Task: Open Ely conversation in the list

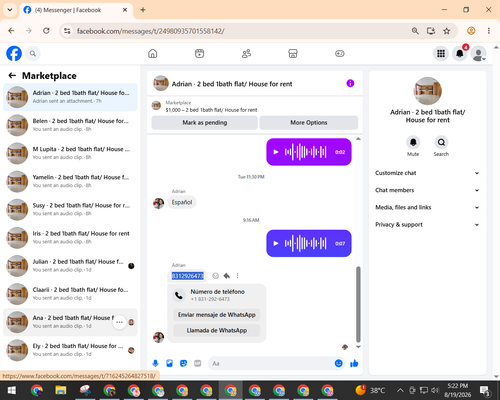Action: 70,350
